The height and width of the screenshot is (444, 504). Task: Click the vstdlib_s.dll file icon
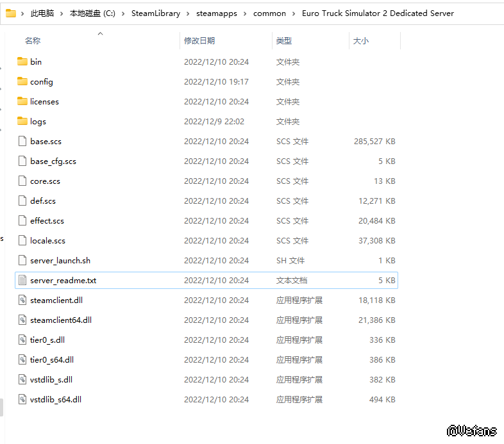point(22,380)
